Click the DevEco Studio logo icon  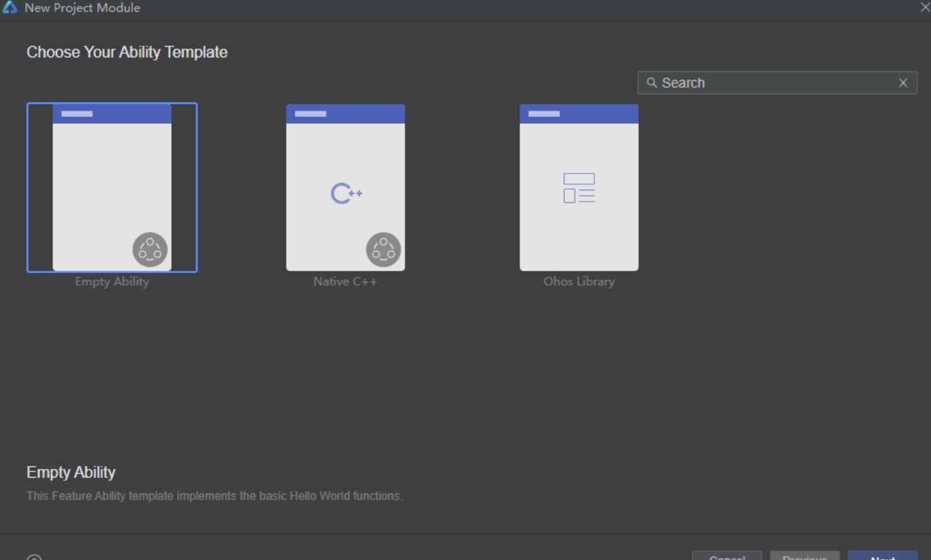click(x=10, y=8)
